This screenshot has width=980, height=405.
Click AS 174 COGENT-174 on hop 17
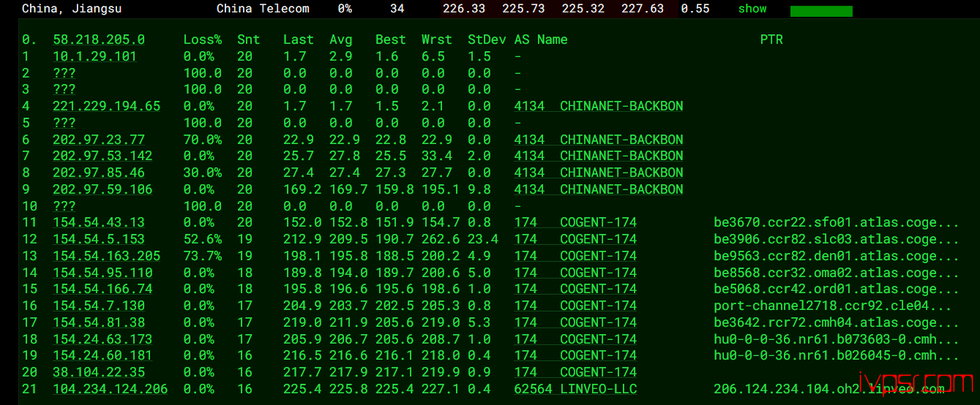coord(575,322)
